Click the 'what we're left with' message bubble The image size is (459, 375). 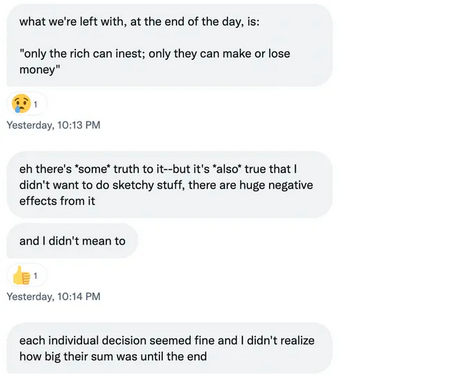tap(169, 45)
